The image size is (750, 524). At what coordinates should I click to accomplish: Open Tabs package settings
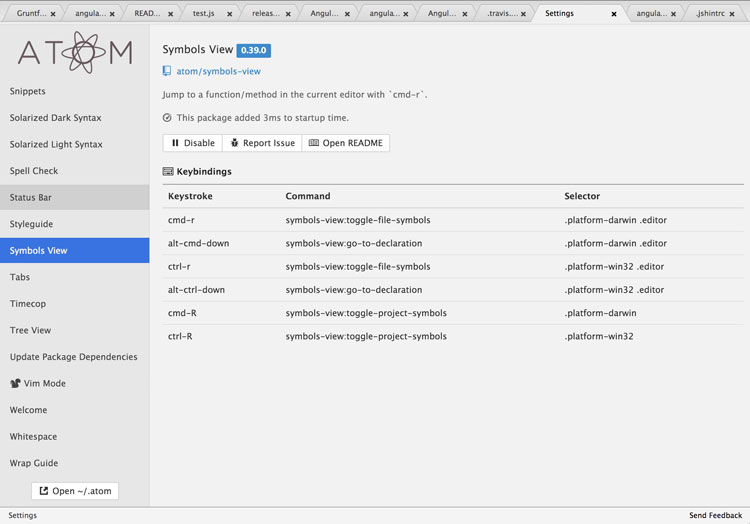point(75,277)
